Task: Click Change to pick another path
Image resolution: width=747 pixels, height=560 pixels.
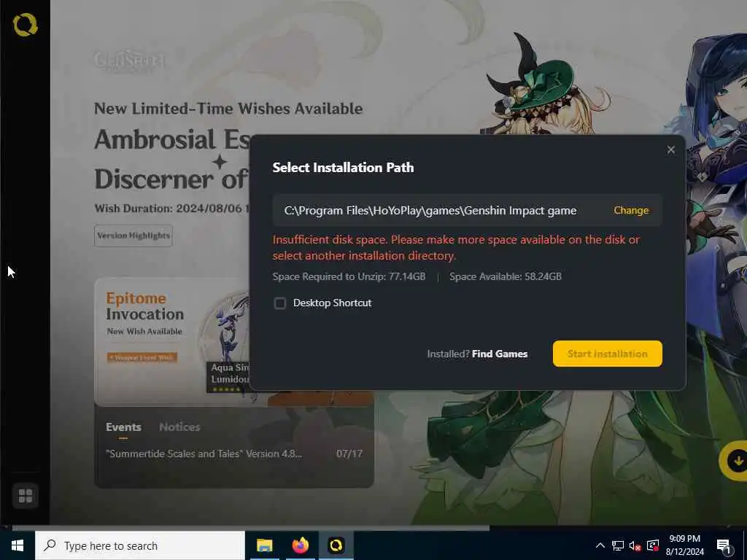Action: 631,210
